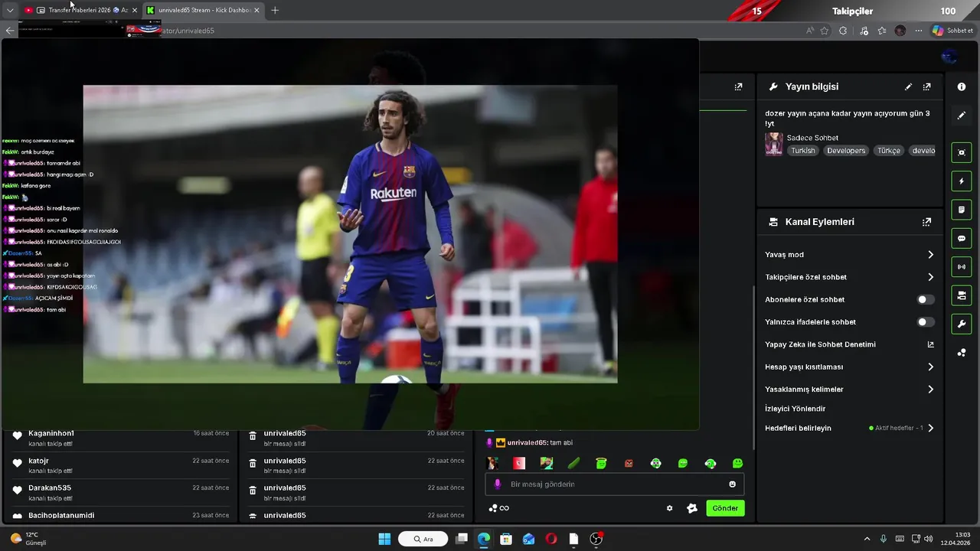Click the heart icon beside katojr

click(18, 463)
